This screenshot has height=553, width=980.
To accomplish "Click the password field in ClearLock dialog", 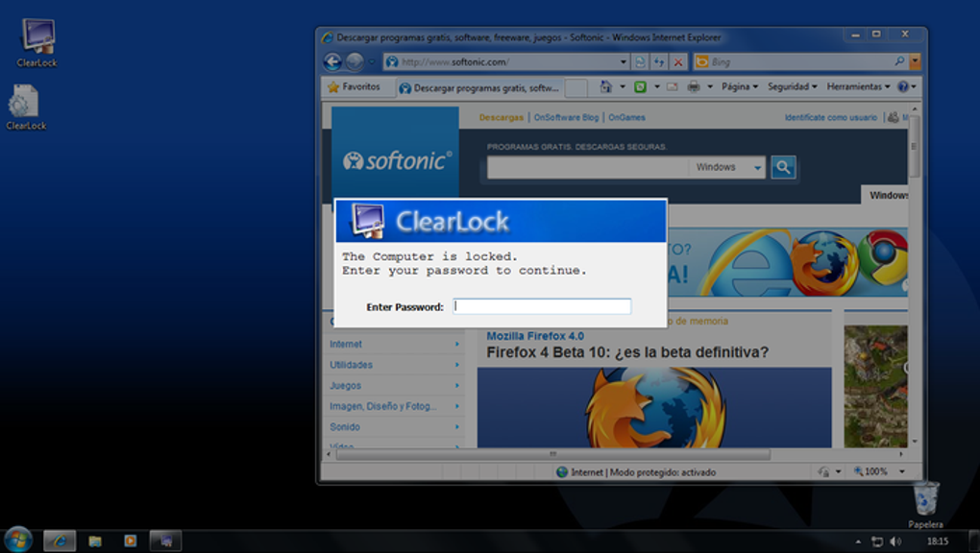I will 542,306.
